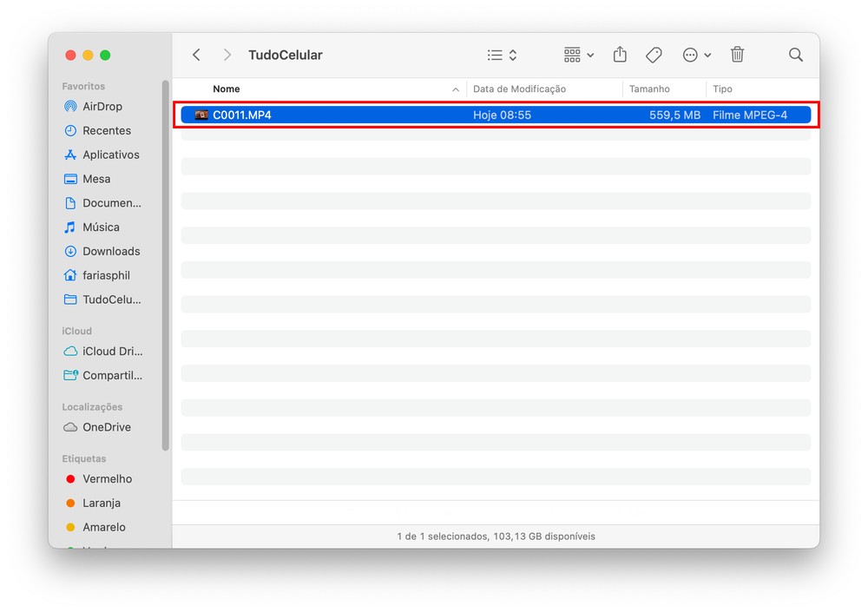Viewport: 868px width, 612px height.
Task: Sort by Tamanho column header
Action: (649, 89)
